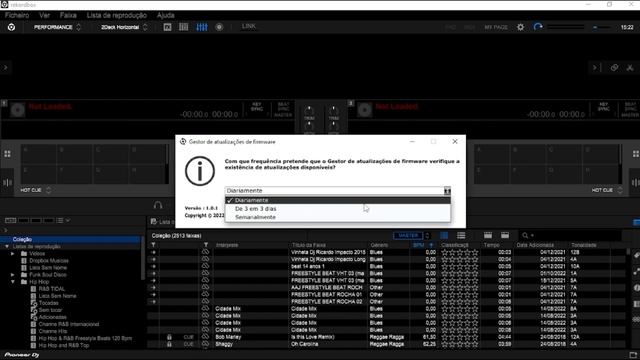Click the info icon on right sidebar
The image size is (640, 360).
pos(637,288)
